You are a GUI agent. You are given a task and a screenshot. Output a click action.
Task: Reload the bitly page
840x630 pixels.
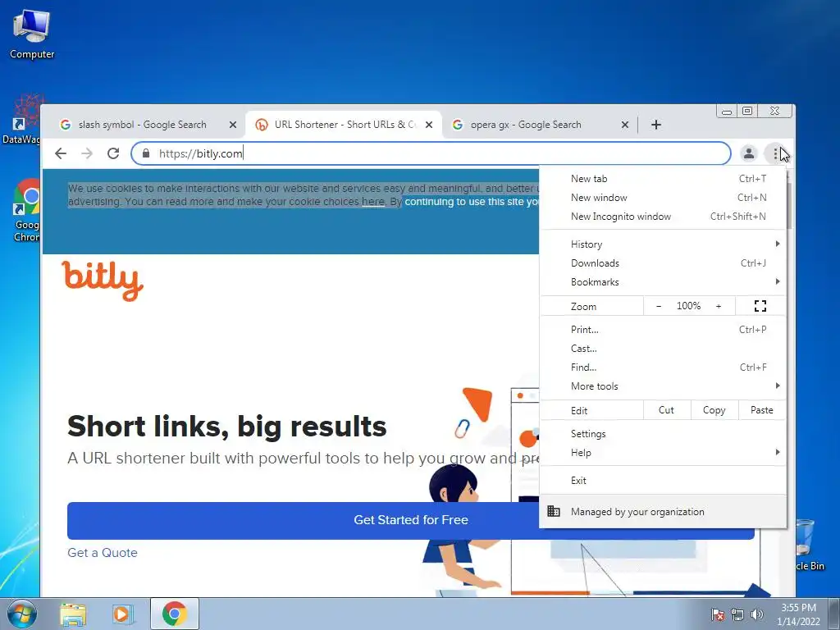tap(113, 153)
